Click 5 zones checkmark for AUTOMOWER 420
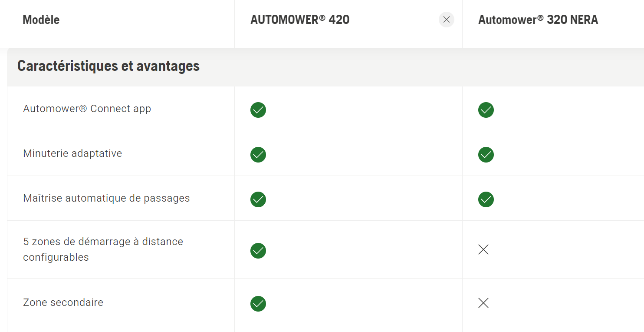This screenshot has width=644, height=332. [x=258, y=251]
